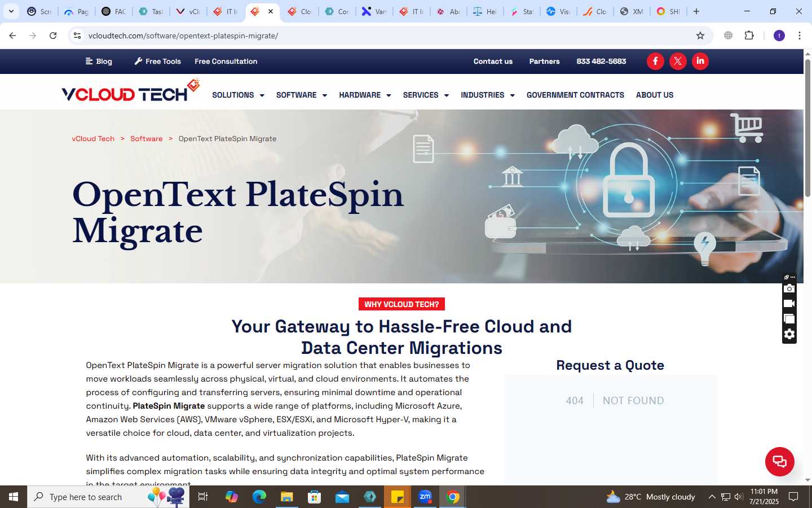Open the tab search dropdown arrow
812x508 pixels.
click(11, 11)
